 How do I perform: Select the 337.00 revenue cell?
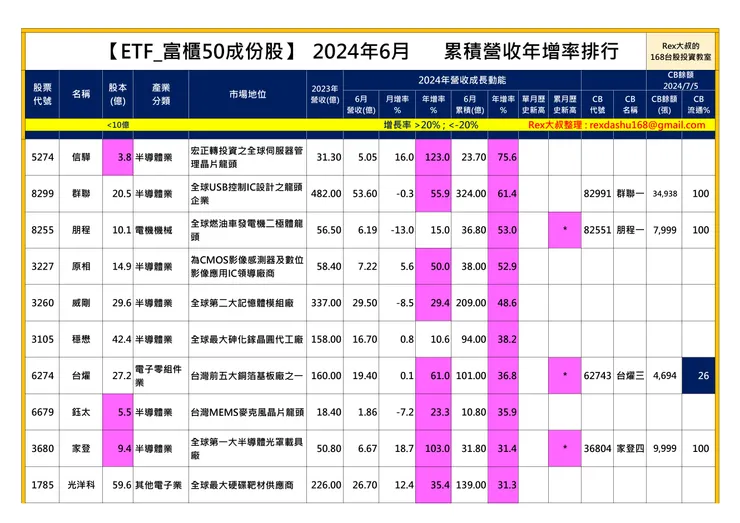[x=325, y=303]
